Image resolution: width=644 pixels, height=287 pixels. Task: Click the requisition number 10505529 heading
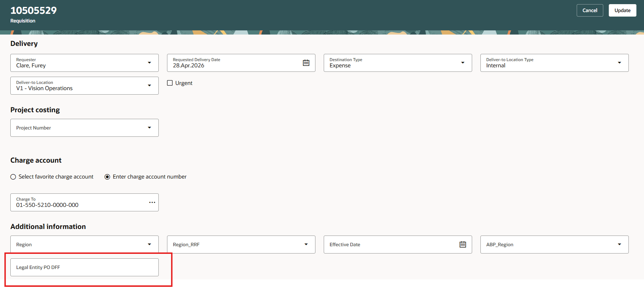point(33,10)
